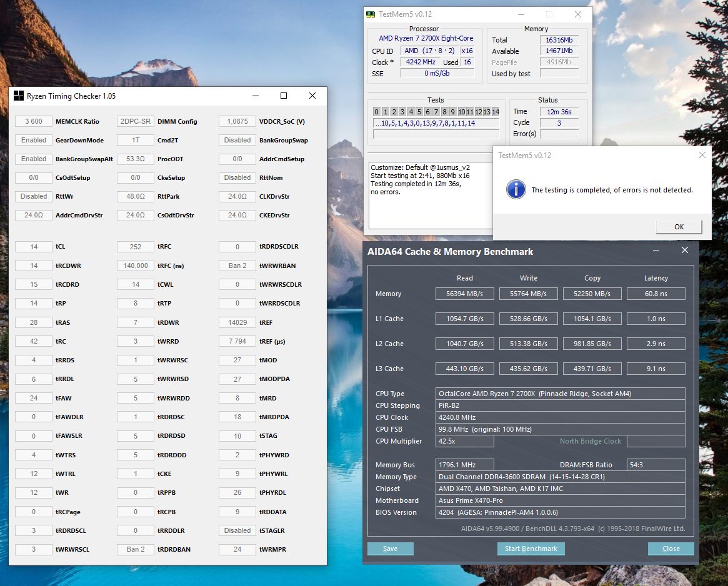
Task: Click the CPU Stepping PiR-B2 field
Action: [x=561, y=405]
